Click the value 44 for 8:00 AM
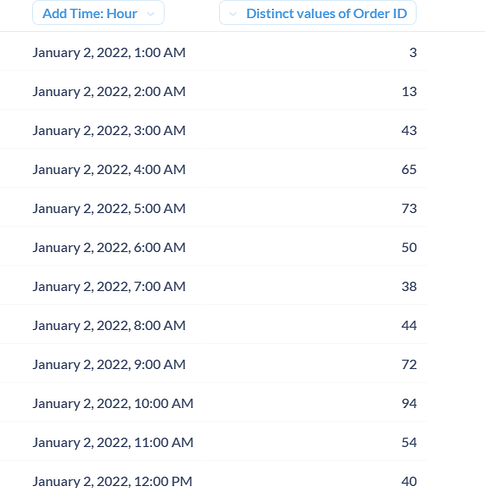Screen dimensions: 485x500 click(409, 325)
